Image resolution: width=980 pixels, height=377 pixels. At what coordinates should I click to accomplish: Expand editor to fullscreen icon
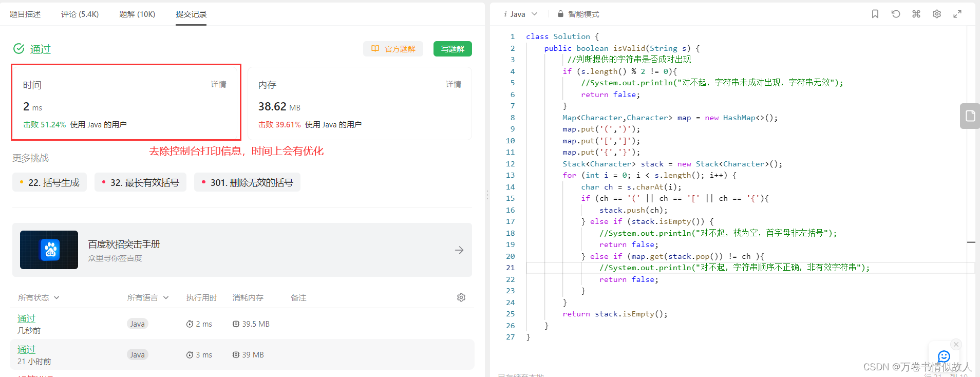click(957, 14)
